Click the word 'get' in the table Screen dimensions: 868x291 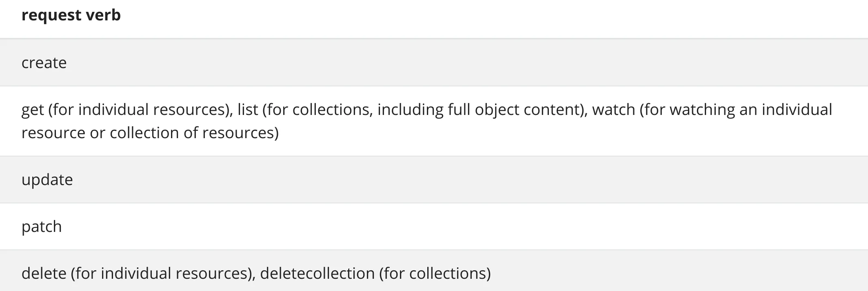(32, 110)
